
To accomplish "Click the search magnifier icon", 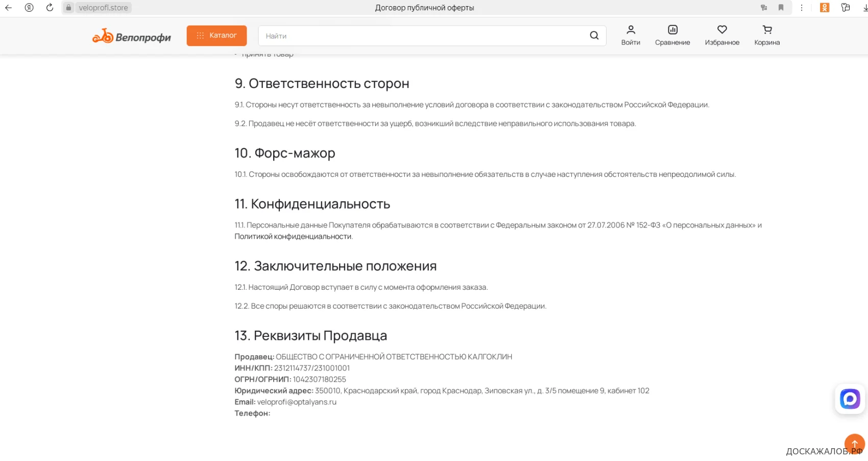I will pos(594,36).
